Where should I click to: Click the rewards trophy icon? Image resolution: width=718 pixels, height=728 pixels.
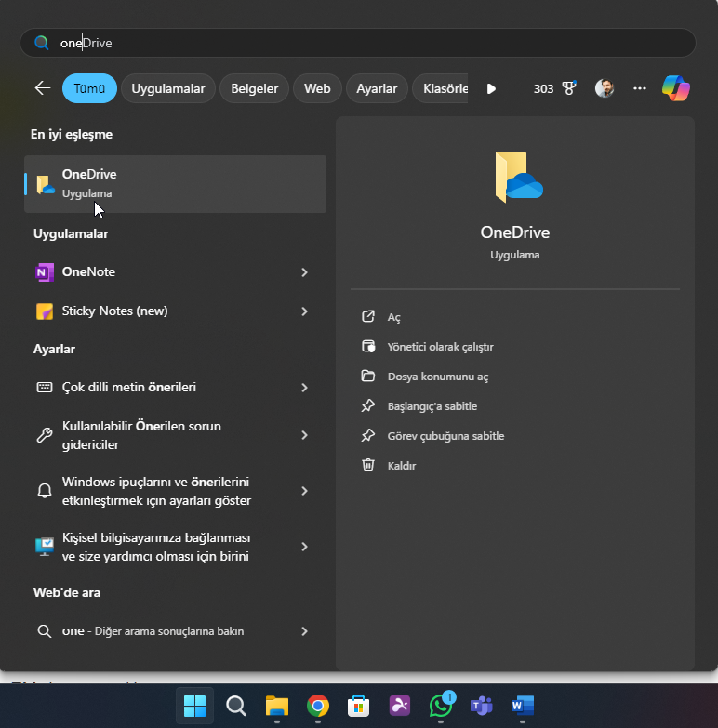(x=568, y=88)
